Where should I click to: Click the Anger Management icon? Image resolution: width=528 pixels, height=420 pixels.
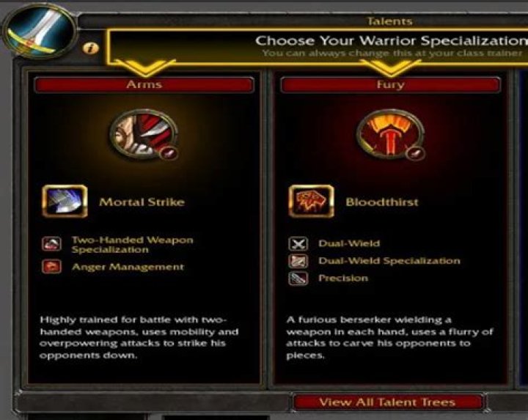(51, 267)
